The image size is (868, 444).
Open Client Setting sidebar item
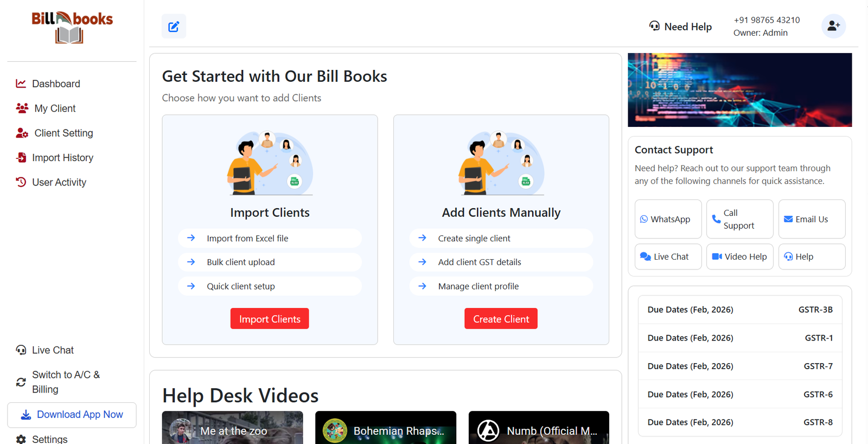[63, 133]
